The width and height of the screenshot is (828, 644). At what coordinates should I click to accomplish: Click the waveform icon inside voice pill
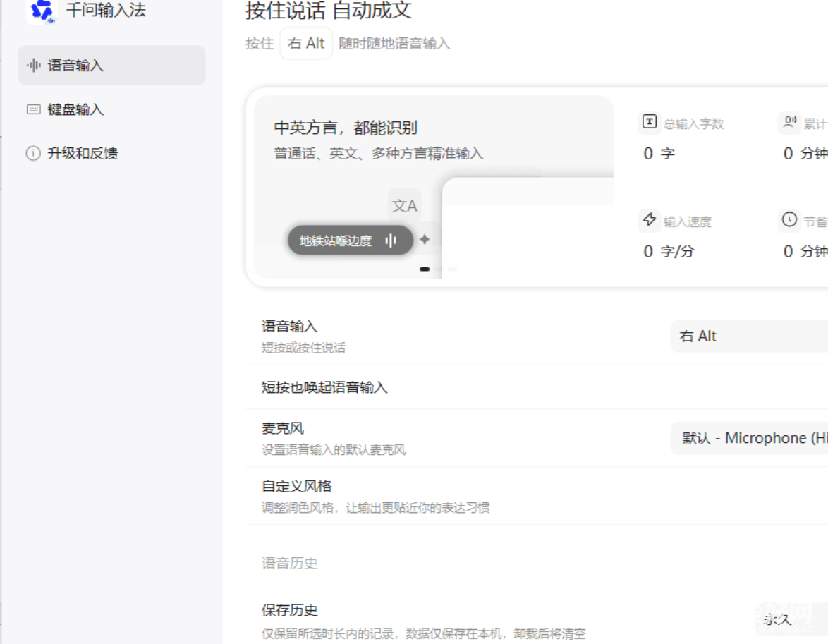click(x=391, y=241)
